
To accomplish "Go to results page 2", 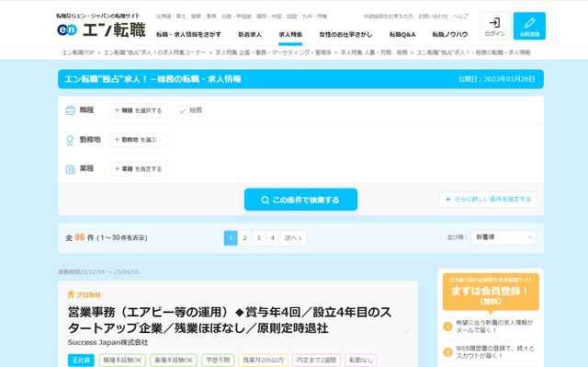I will tap(244, 238).
